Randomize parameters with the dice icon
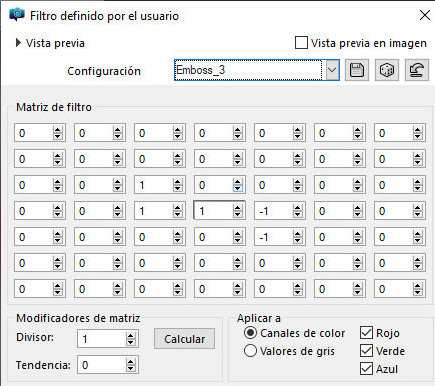435x386 pixels. tap(387, 70)
